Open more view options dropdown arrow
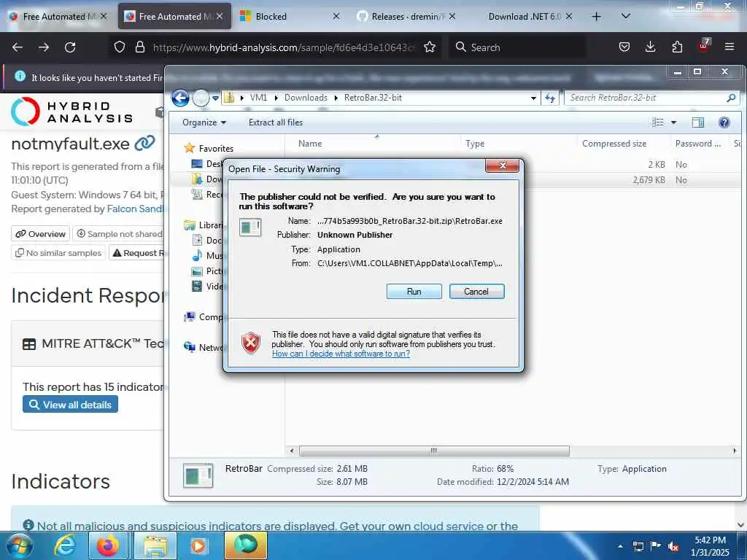 point(673,122)
